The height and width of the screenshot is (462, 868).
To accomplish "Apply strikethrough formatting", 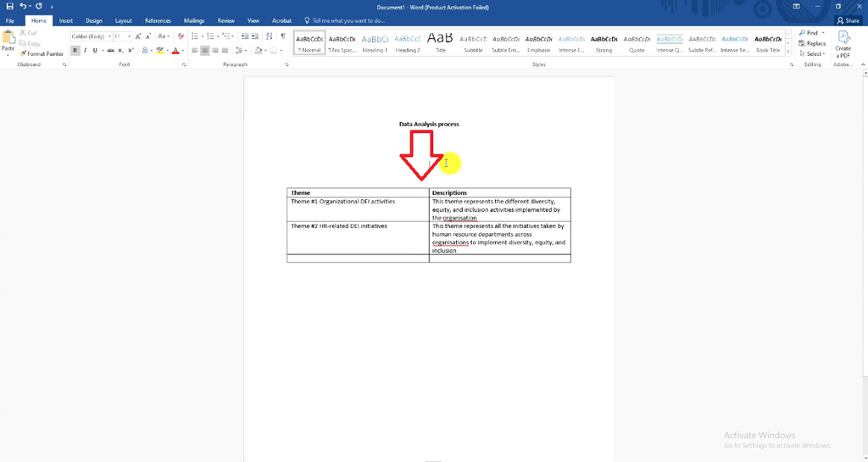I will (111, 50).
